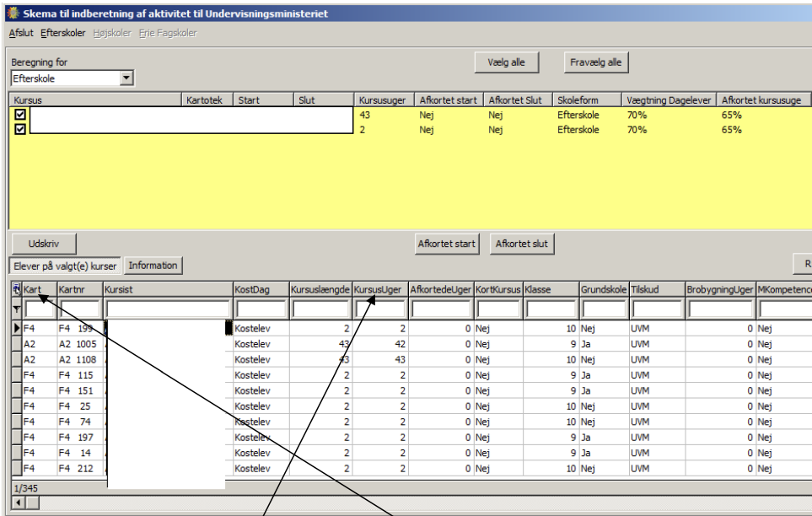812x516 pixels.
Task: Sort by the AfkortedeUger column header
Action: (x=441, y=289)
